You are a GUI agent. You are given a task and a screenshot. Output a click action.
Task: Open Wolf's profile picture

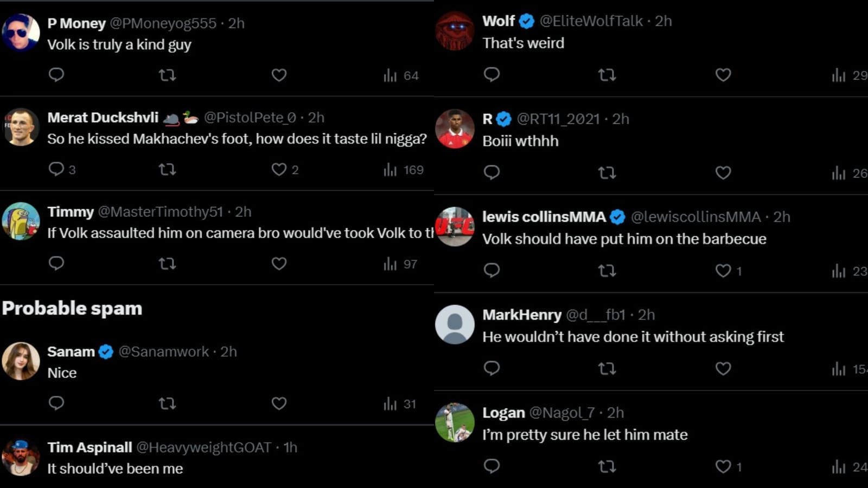[x=455, y=31]
